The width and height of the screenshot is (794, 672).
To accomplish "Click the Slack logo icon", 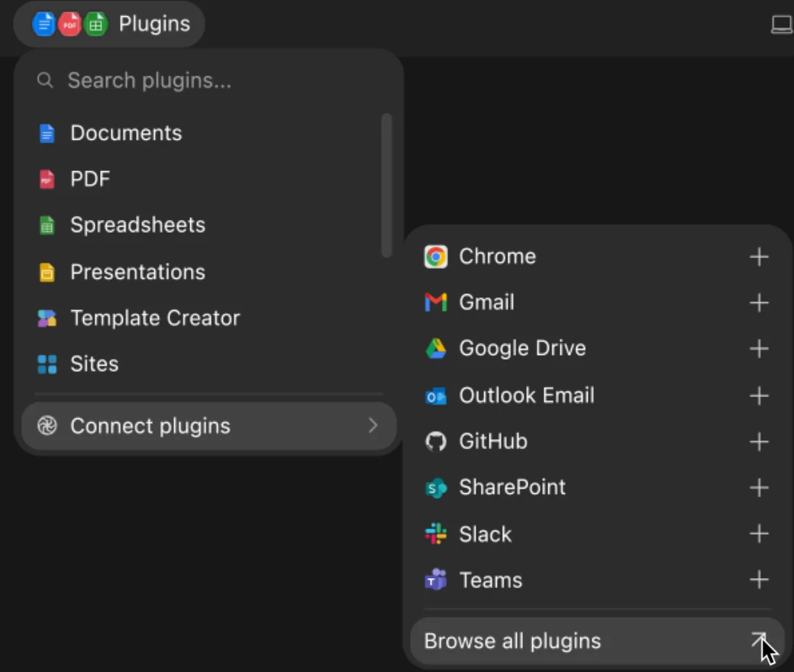I will 435,534.
